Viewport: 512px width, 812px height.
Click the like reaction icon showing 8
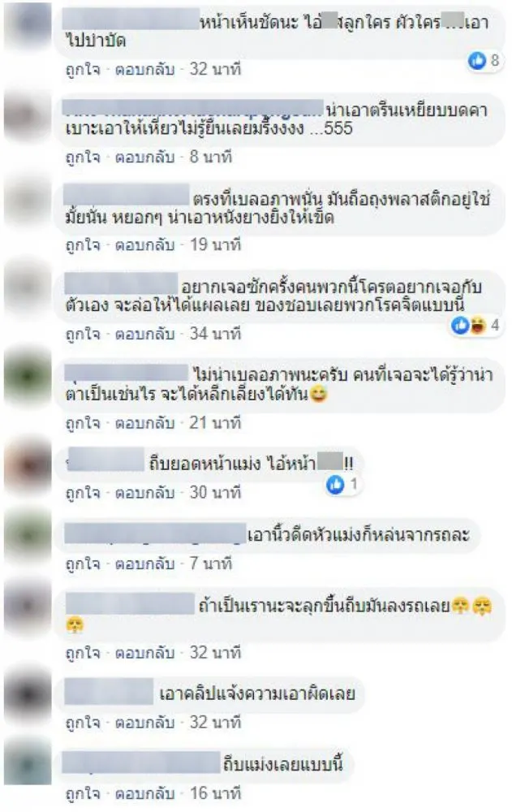(477, 61)
